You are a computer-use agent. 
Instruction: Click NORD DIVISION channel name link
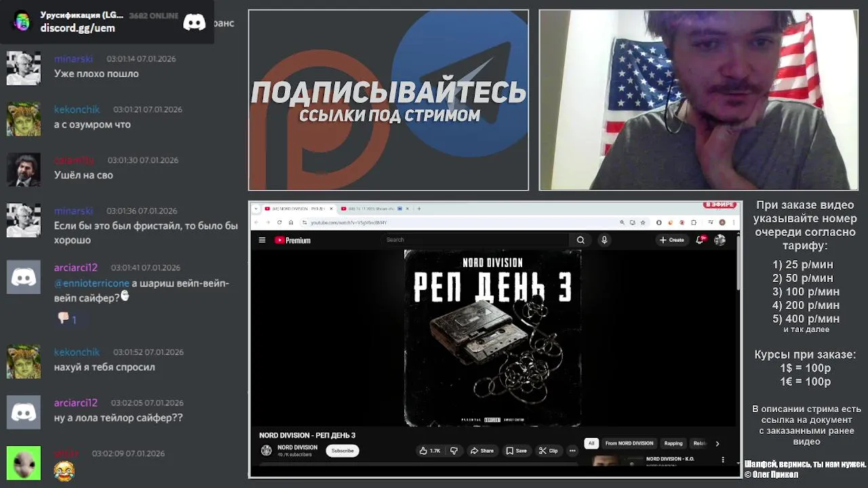pyautogui.click(x=297, y=447)
